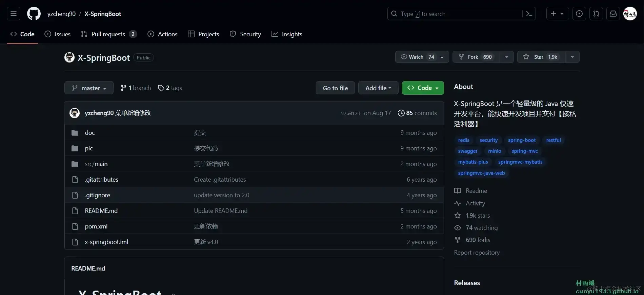The width and height of the screenshot is (644, 295).
Task: Open the 'Create .gitattributes' commit message
Action: point(220,180)
